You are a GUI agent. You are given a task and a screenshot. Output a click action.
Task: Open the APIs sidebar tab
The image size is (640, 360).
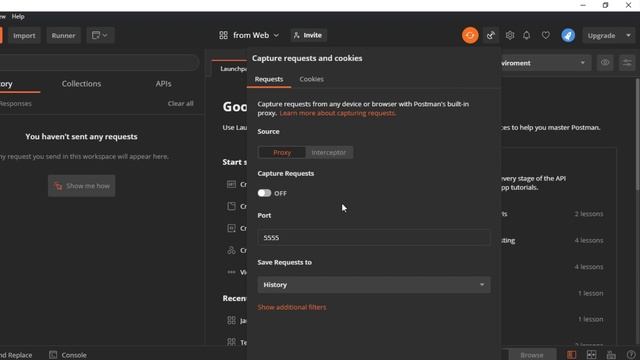click(163, 84)
